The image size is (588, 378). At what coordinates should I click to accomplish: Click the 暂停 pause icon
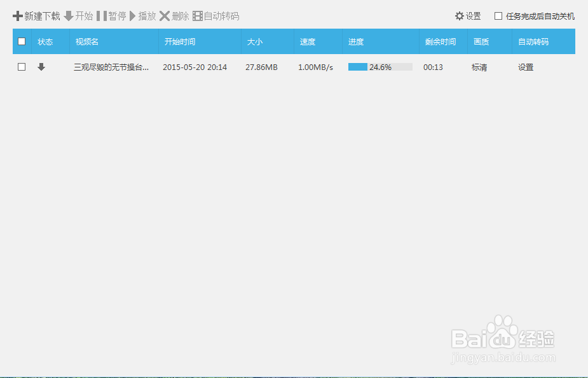coord(101,16)
